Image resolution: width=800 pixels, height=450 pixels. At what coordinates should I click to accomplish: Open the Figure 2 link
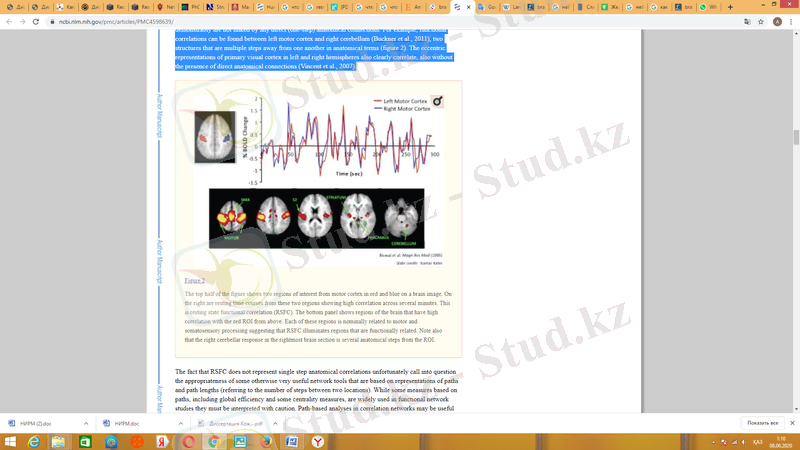(x=195, y=280)
